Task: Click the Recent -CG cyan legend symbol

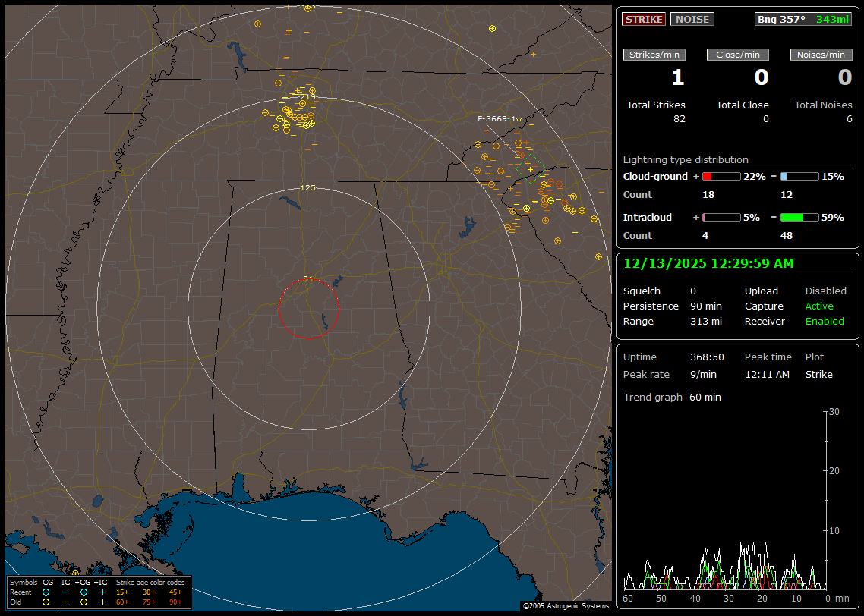Action: click(46, 592)
